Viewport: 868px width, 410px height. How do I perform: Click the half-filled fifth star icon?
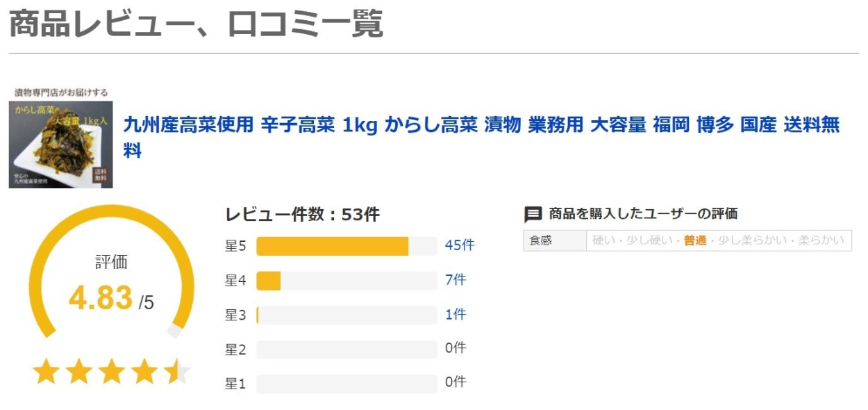coord(177,372)
